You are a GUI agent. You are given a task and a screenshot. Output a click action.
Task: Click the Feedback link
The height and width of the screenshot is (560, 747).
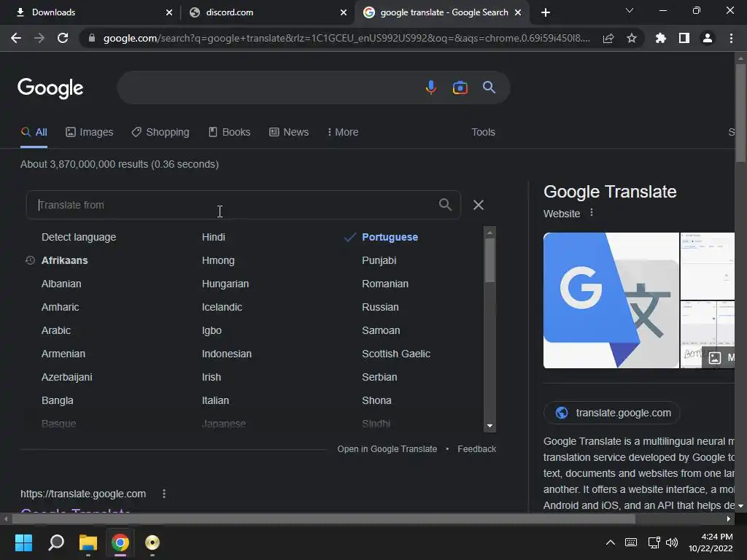[x=476, y=449]
